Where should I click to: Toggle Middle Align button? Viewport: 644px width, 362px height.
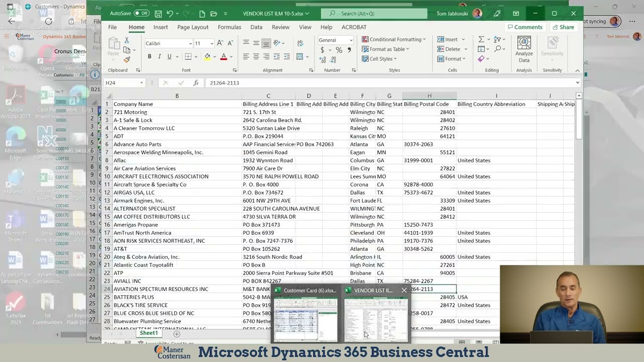pos(256,43)
